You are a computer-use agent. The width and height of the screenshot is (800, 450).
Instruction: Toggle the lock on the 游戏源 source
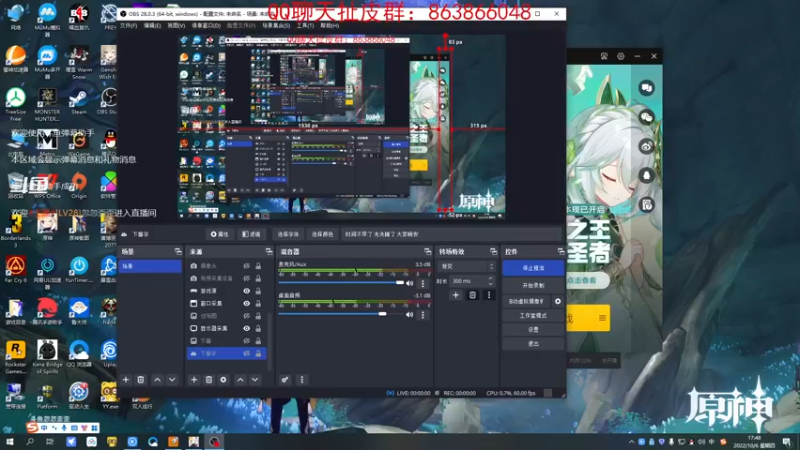tap(258, 291)
